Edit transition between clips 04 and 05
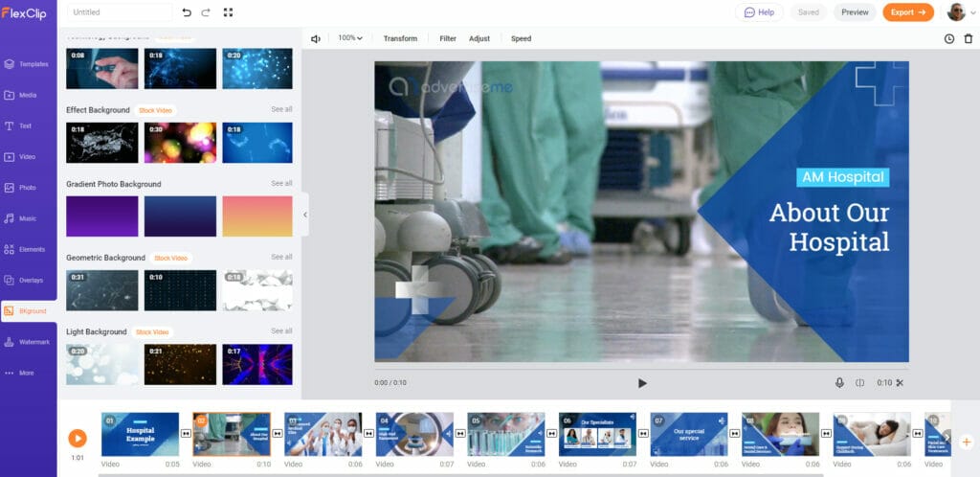This screenshot has width=980, height=477. pos(460,433)
